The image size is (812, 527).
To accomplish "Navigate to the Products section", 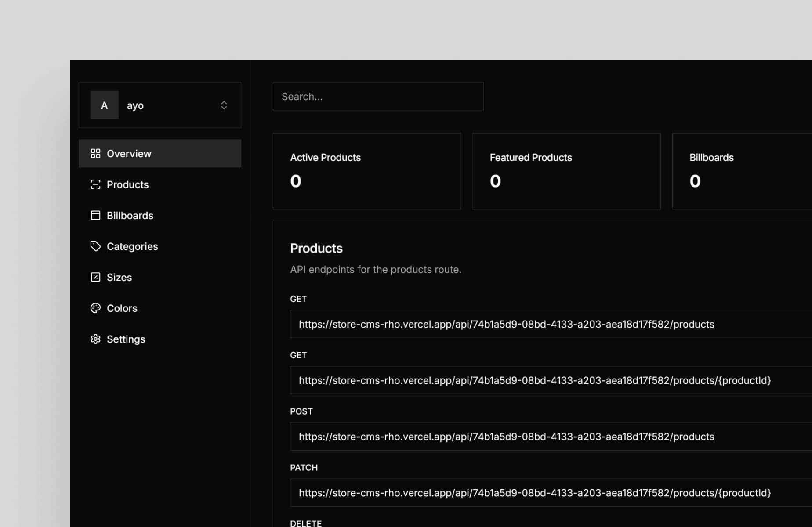I will [127, 184].
